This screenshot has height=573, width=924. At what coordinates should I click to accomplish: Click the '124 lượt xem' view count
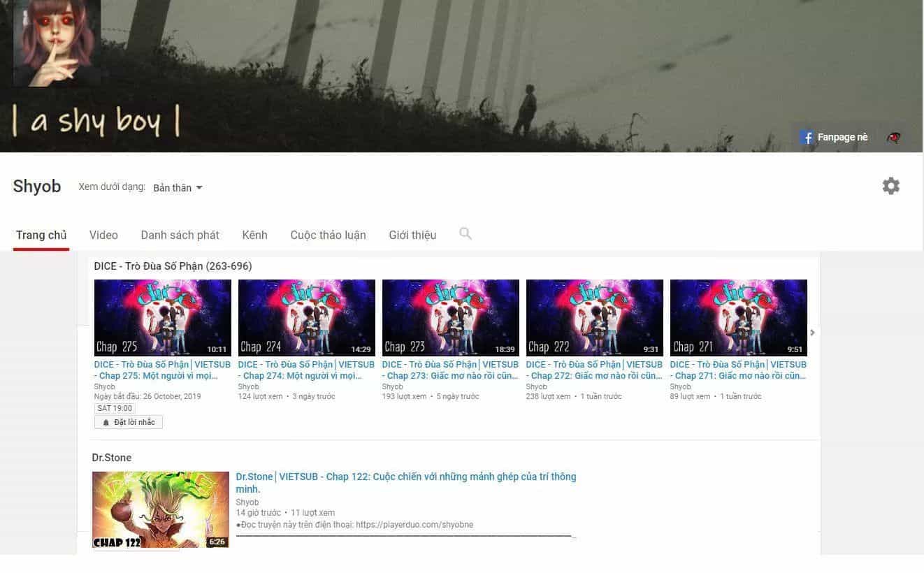[x=260, y=396]
